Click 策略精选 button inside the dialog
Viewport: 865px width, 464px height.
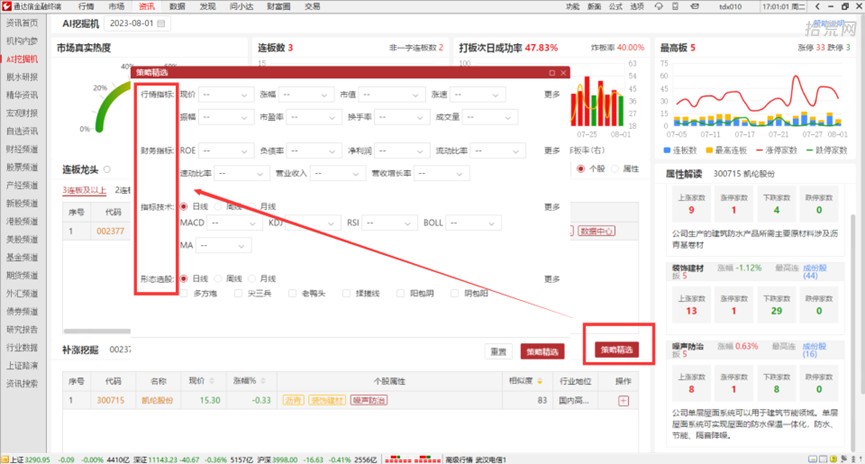tap(542, 351)
